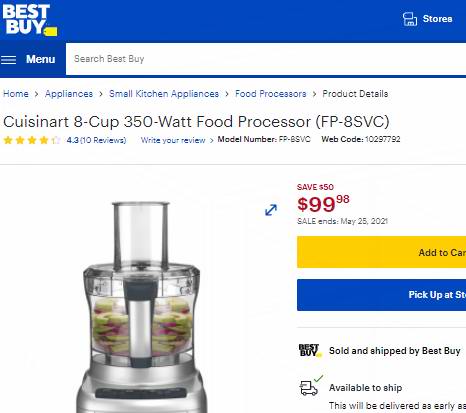The width and height of the screenshot is (466, 413).
Task: Click the small Best Buy seller logo
Action: pos(310,351)
